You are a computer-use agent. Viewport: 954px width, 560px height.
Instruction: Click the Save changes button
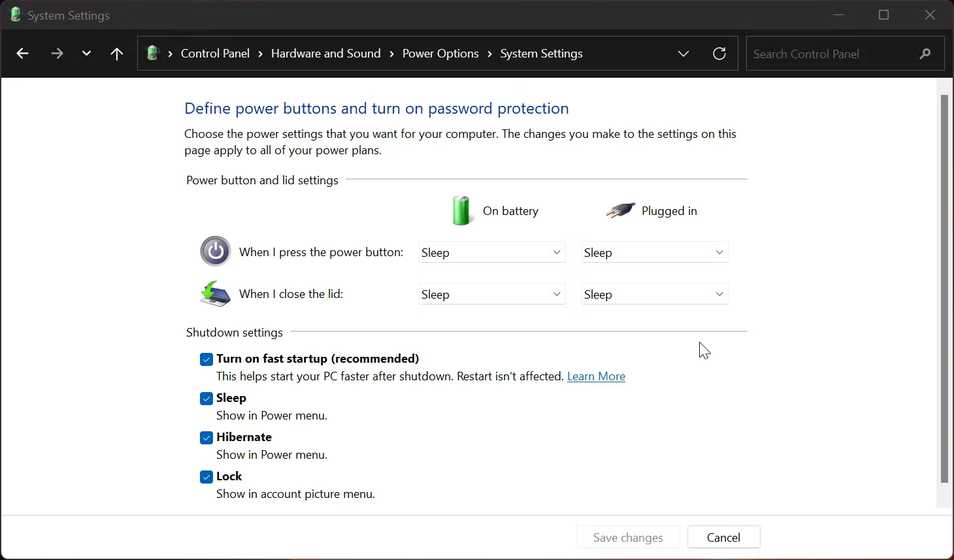(627, 537)
